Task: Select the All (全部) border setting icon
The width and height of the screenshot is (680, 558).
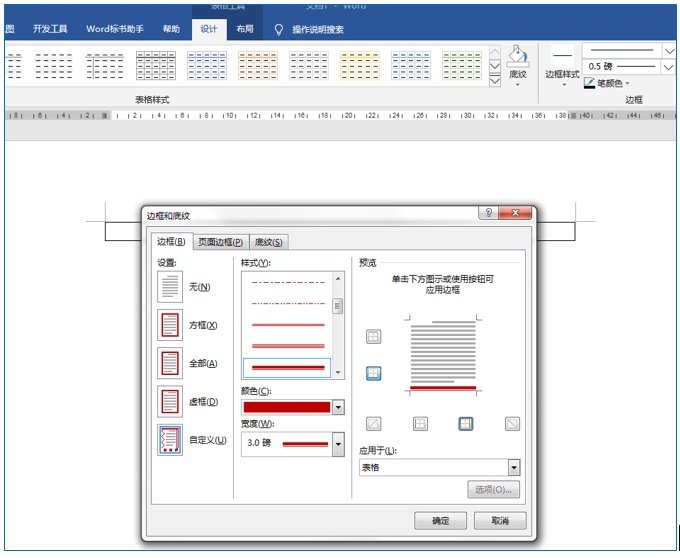Action: 170,363
